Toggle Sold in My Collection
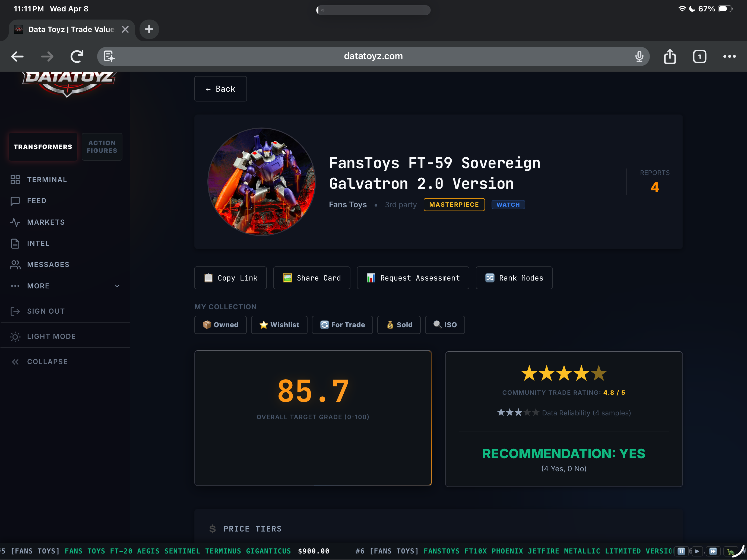 tap(399, 325)
